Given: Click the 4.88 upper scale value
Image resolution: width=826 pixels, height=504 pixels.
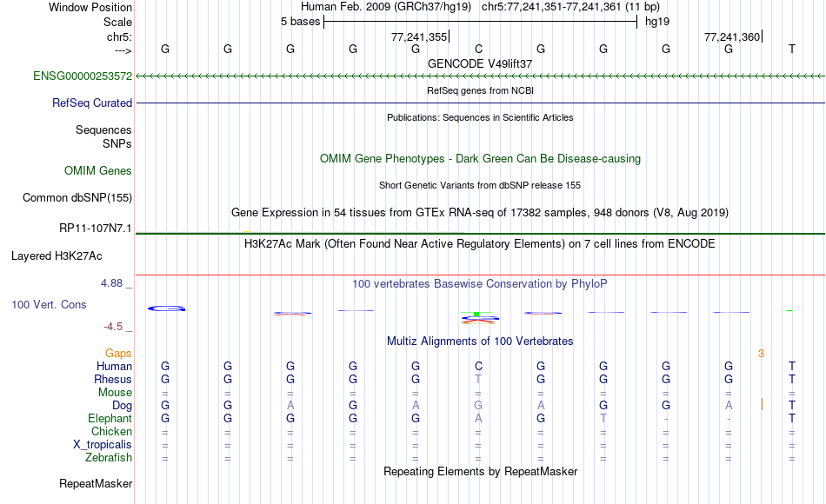Looking at the screenshot, I should tap(111, 283).
